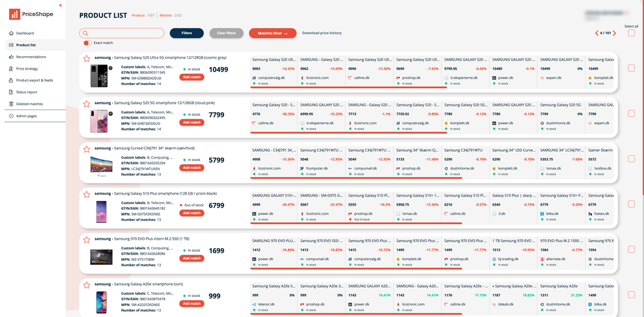Viewport: 644px width, 317px height.
Task: Go to previous page arrow
Action: [x=597, y=34]
